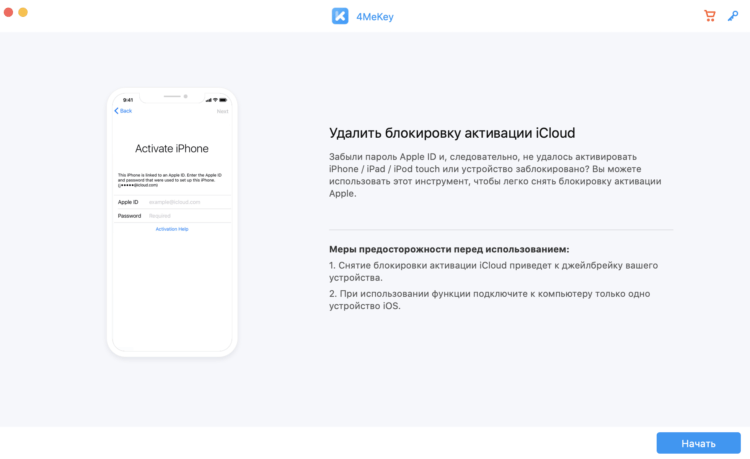Click paragraph starting Забыли пароль Apple ID

tap(495, 175)
